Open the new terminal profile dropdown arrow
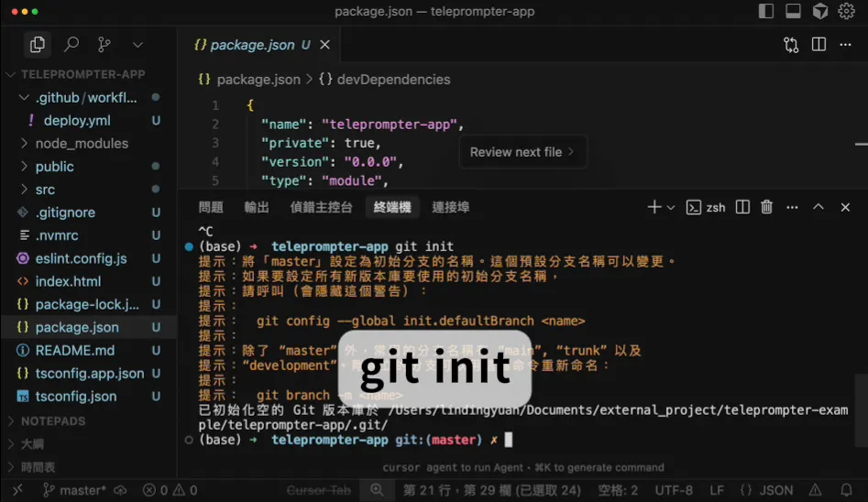The image size is (868, 502). pyautogui.click(x=670, y=208)
